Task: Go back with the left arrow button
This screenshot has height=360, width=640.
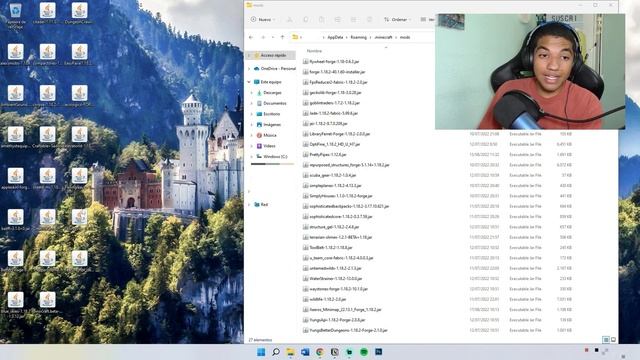Action: coord(251,37)
